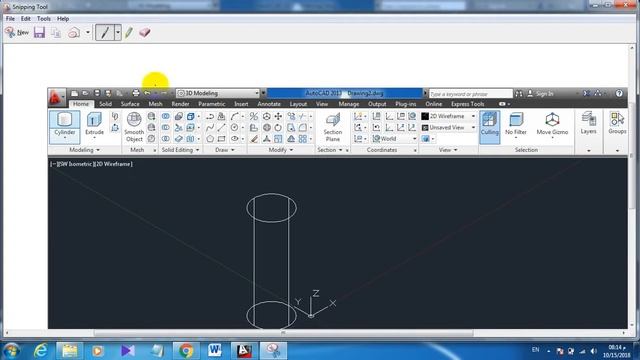Switch to the Solid ribbon tab
The width and height of the screenshot is (640, 360).
[105, 104]
